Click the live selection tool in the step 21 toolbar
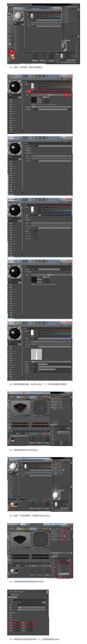This screenshot has height=644, width=87. click(15, 397)
